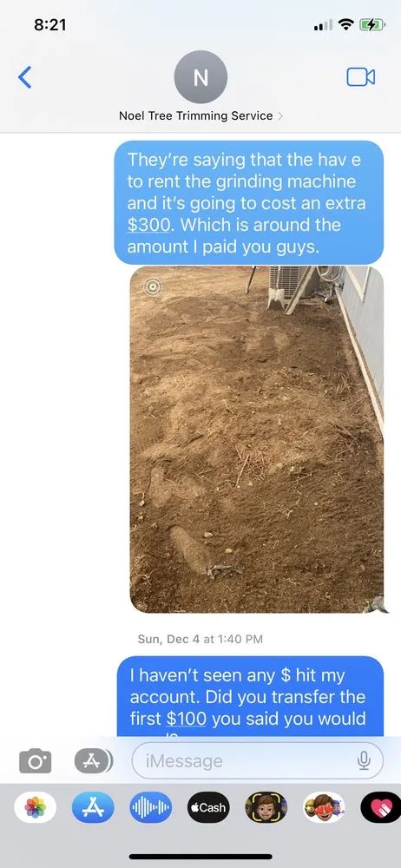Screen dimensions: 401x868
Task: Tap the gray N contact avatar
Action: [x=200, y=77]
